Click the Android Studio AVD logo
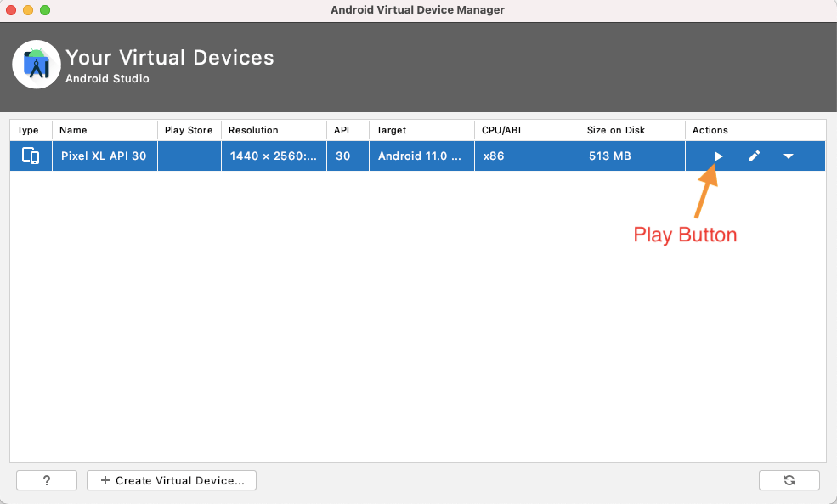 click(x=37, y=64)
